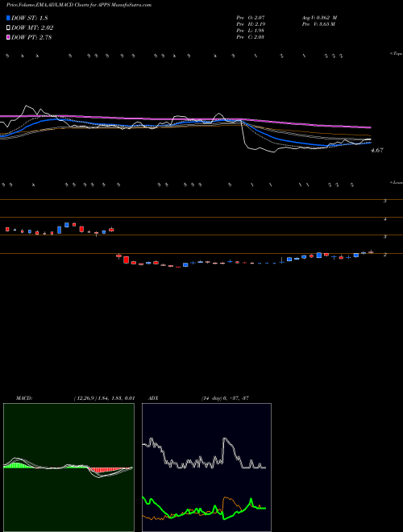403x532 pixels.
Task: Click the 'MACD:' panel heading
Action: coord(24,398)
